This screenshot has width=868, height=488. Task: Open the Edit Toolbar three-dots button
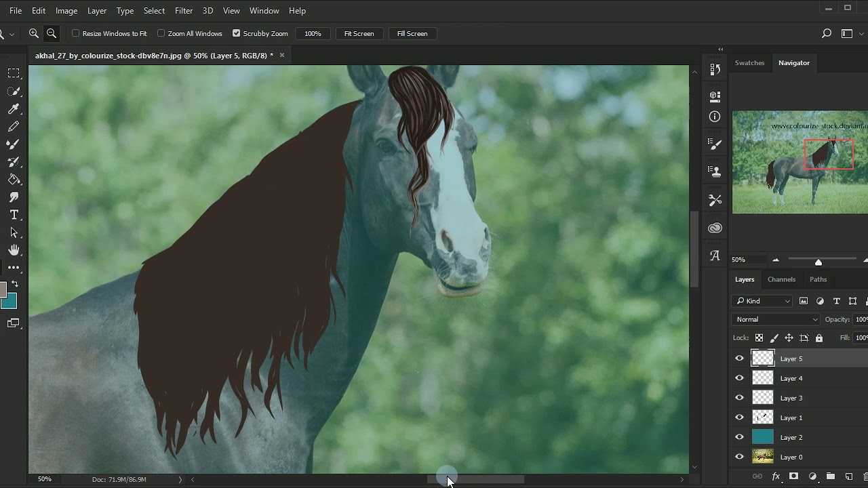click(14, 268)
